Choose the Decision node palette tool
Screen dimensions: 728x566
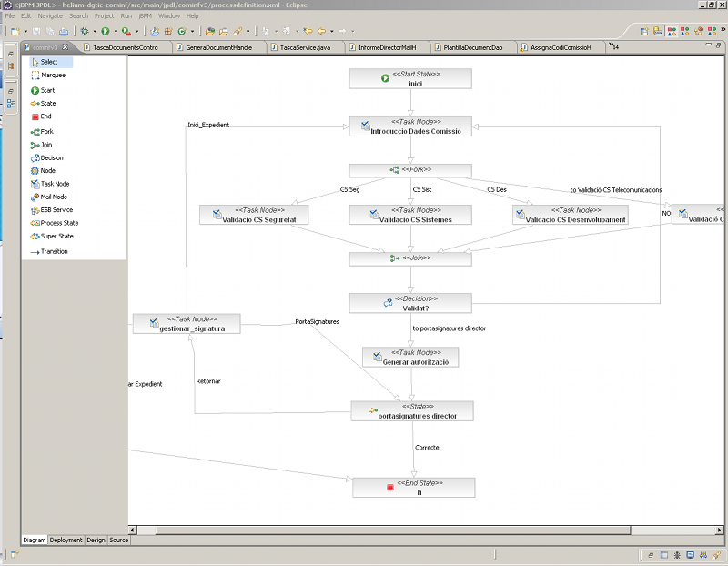pyautogui.click(x=51, y=158)
